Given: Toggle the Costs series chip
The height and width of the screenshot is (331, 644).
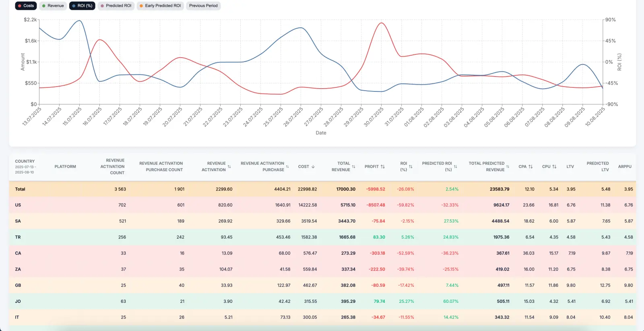Looking at the screenshot, I should pos(26,6).
